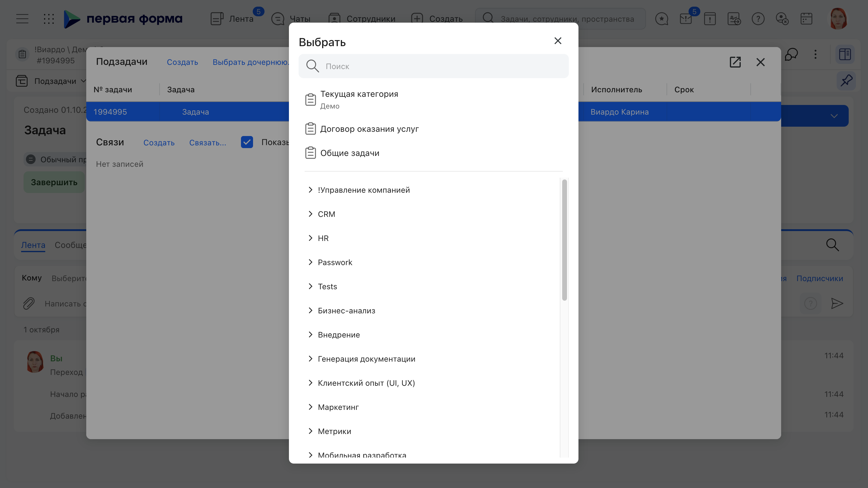868x488 pixels.
Task: Open Чаты in top navigation
Action: 291,19
